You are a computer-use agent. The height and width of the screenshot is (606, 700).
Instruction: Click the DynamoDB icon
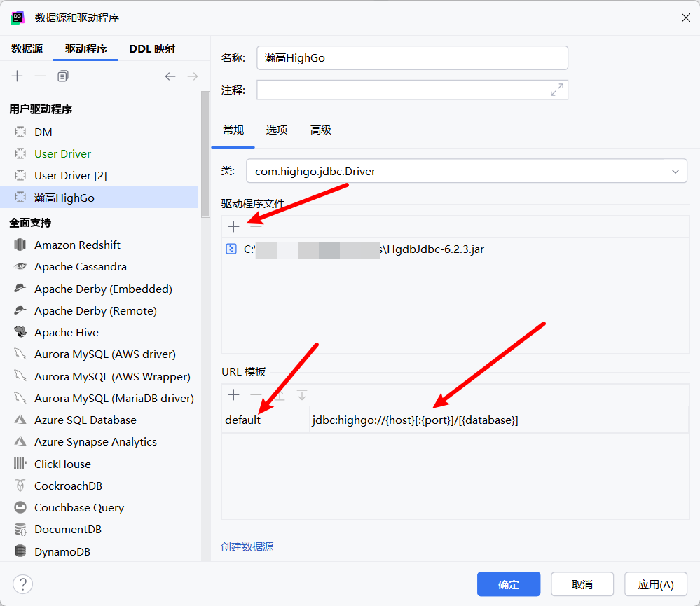20,551
